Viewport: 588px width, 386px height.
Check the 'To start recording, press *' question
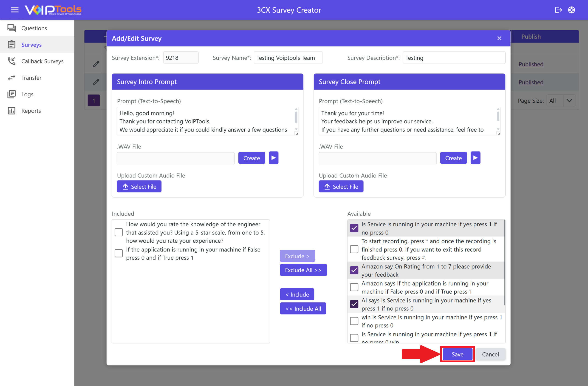354,249
